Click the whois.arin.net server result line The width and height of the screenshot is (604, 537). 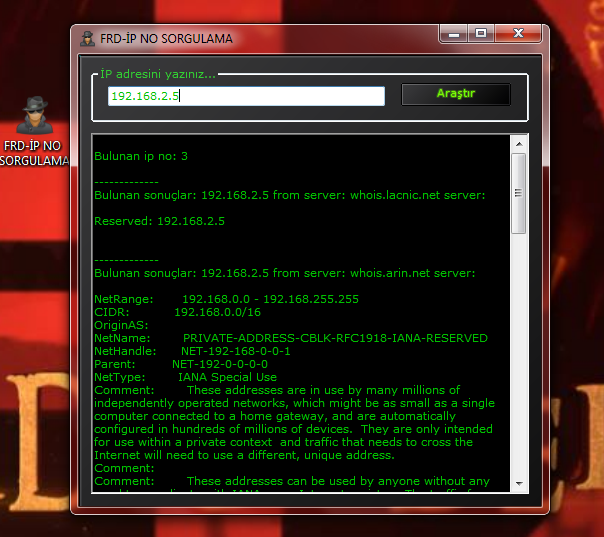[x=283, y=273]
